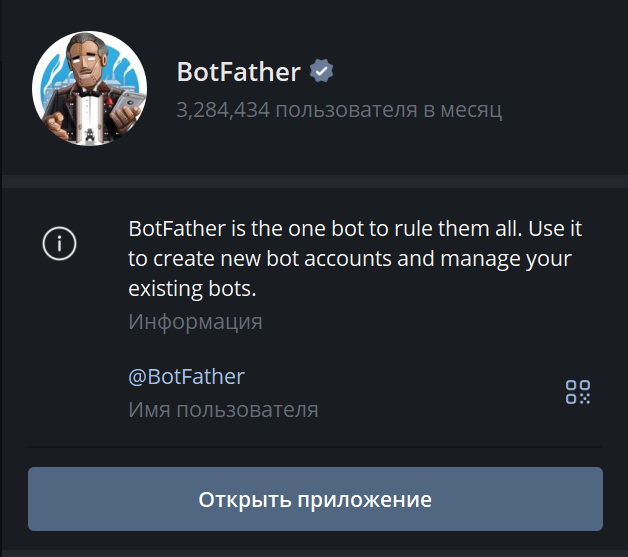Click the circled info icon
Screen dimensions: 628x557
tap(59, 243)
